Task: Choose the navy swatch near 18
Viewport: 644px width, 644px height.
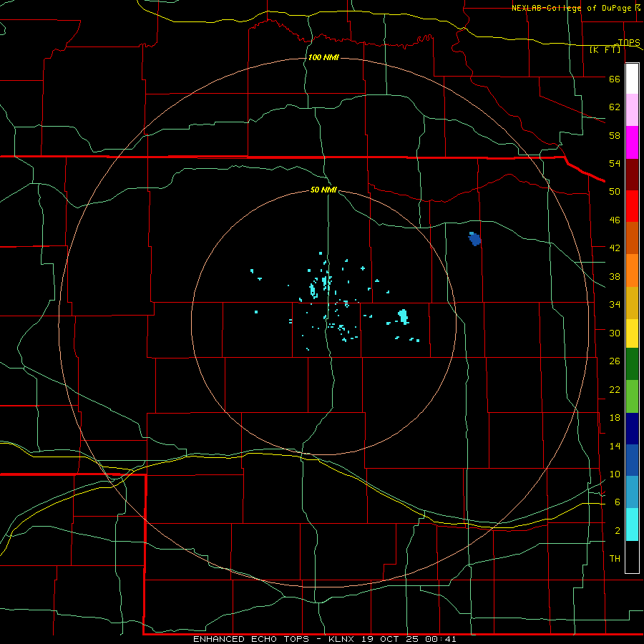Action: (x=632, y=429)
